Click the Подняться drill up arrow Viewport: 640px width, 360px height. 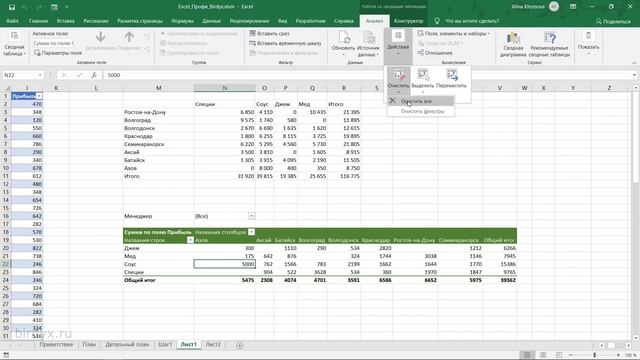coord(129,41)
